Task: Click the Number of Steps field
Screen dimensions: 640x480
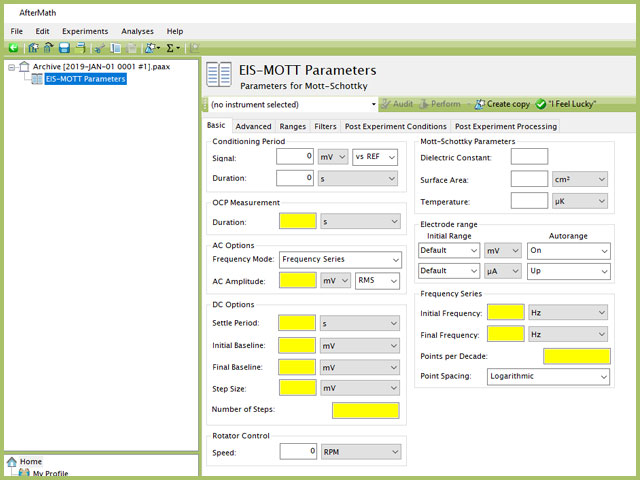Action: [x=366, y=411]
